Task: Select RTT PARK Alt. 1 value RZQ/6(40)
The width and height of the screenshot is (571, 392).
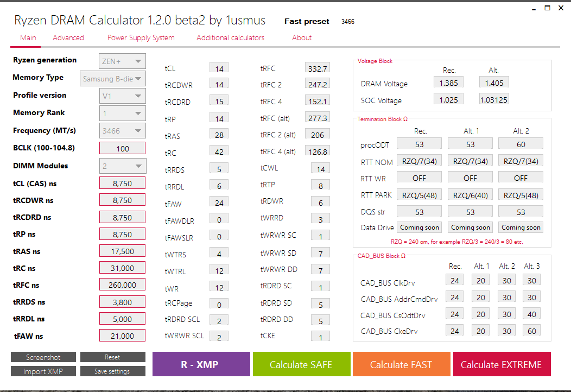Action: pos(470,195)
